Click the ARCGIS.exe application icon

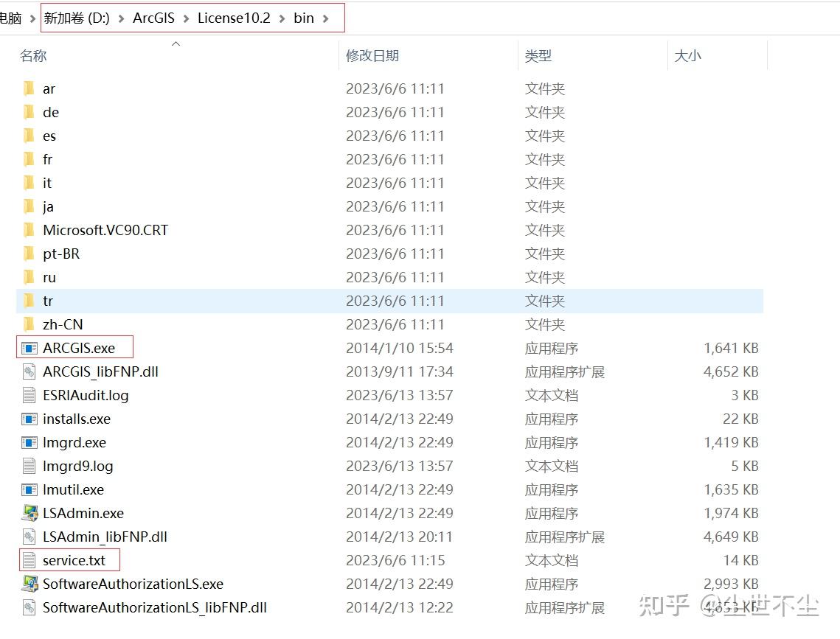coord(29,348)
